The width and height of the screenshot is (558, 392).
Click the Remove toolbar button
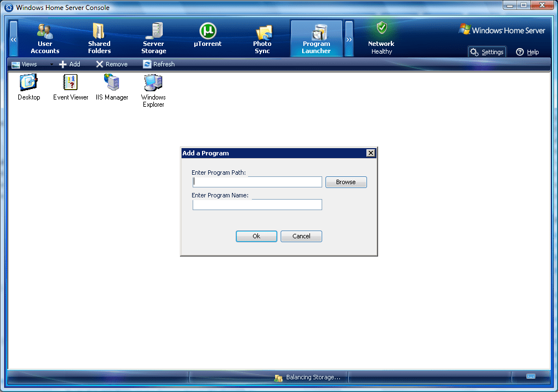point(112,64)
